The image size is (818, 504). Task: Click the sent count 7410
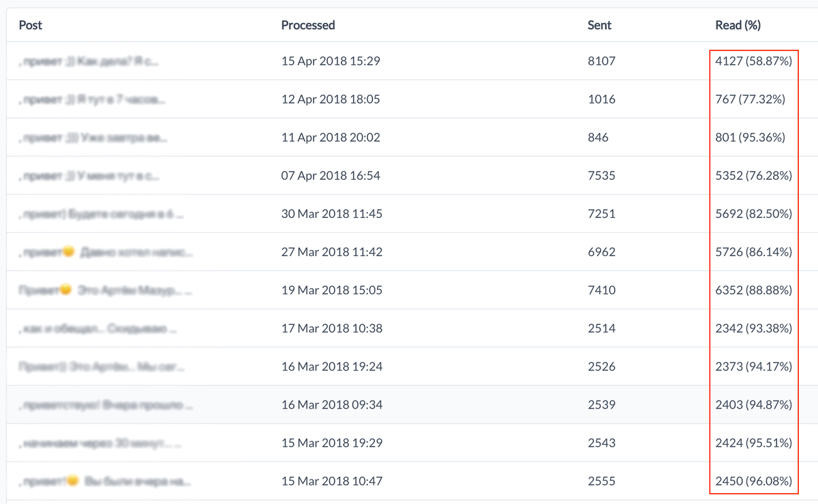(601, 290)
